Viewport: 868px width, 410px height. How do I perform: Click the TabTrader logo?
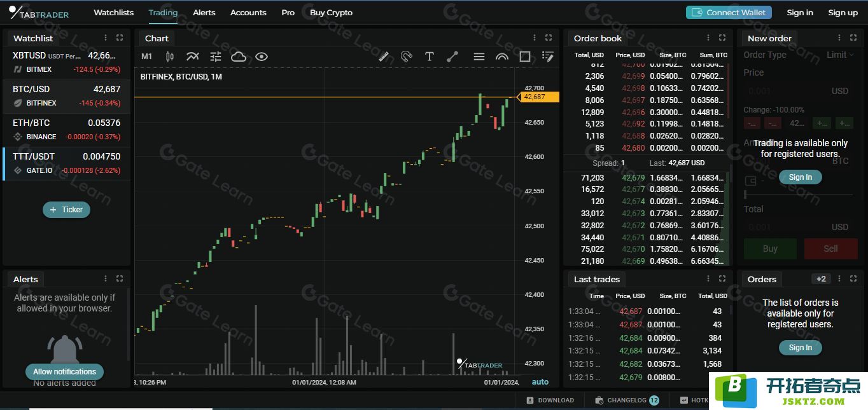coord(39,13)
